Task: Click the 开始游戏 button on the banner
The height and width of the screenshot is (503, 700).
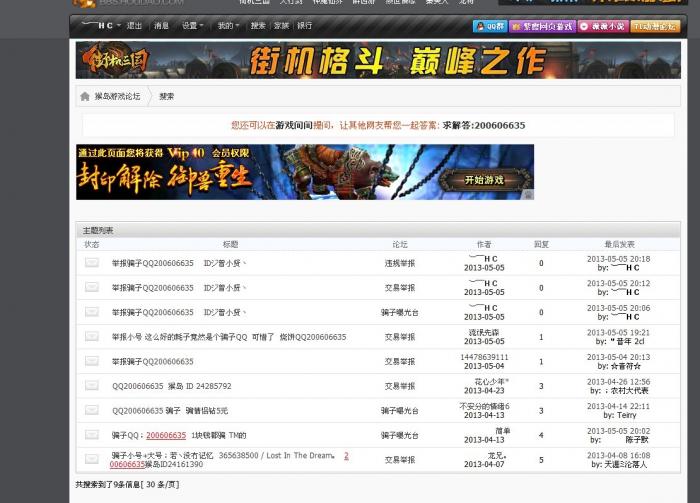Action: [484, 180]
